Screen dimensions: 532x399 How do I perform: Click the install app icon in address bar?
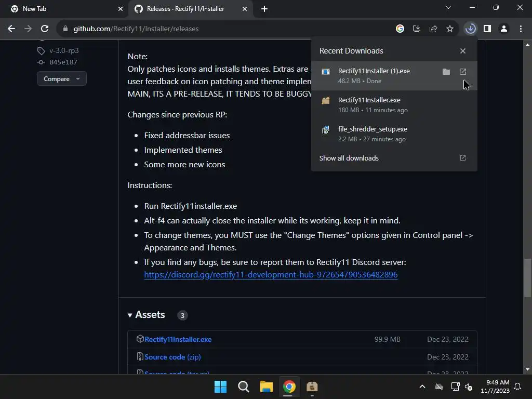[x=417, y=29]
